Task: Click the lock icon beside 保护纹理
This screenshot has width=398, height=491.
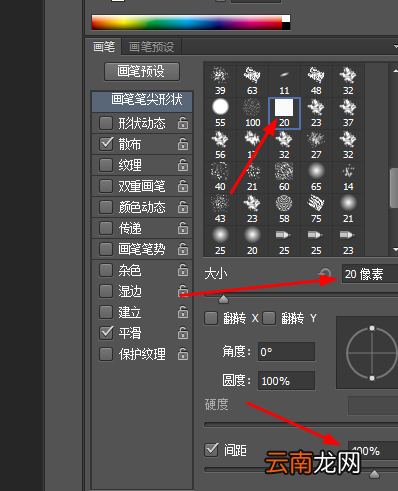Action: [x=183, y=354]
